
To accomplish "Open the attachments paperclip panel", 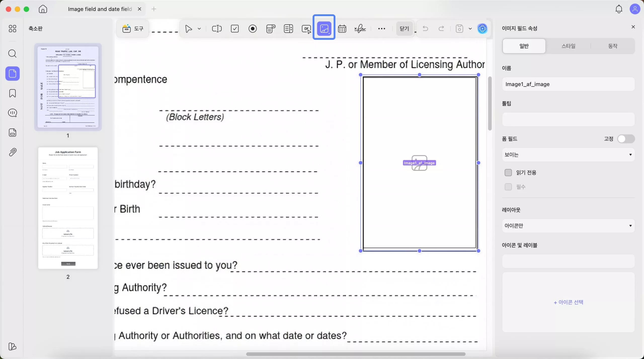I will 12,152.
